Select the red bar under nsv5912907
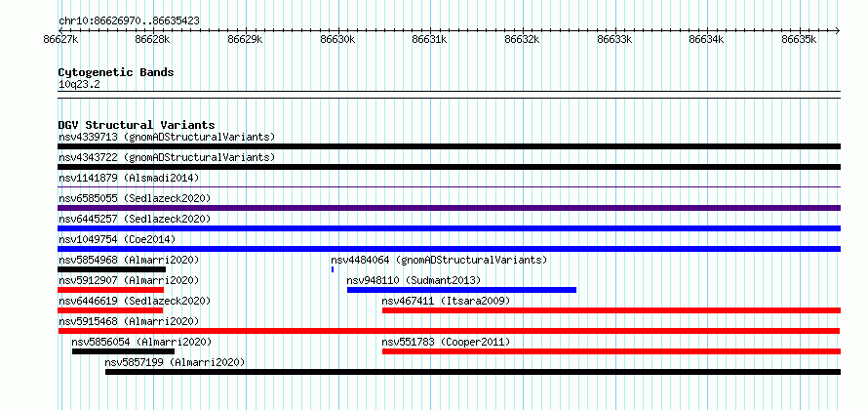The image size is (868, 410). [x=111, y=290]
